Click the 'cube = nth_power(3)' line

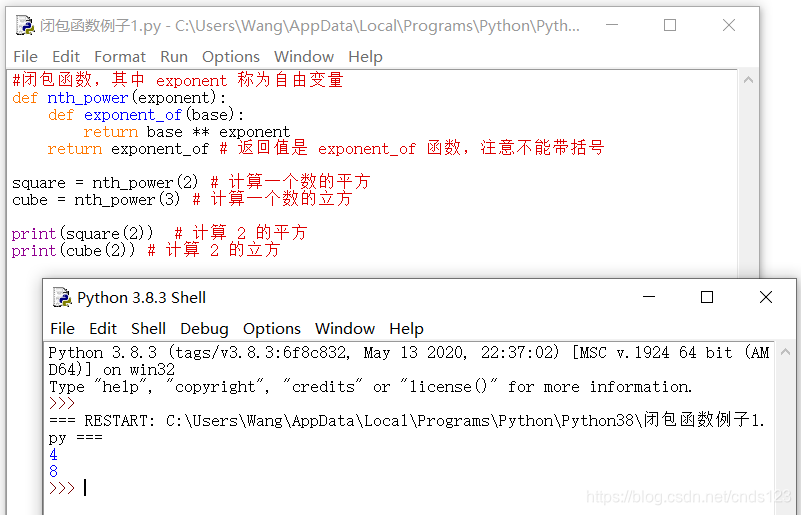[96, 199]
